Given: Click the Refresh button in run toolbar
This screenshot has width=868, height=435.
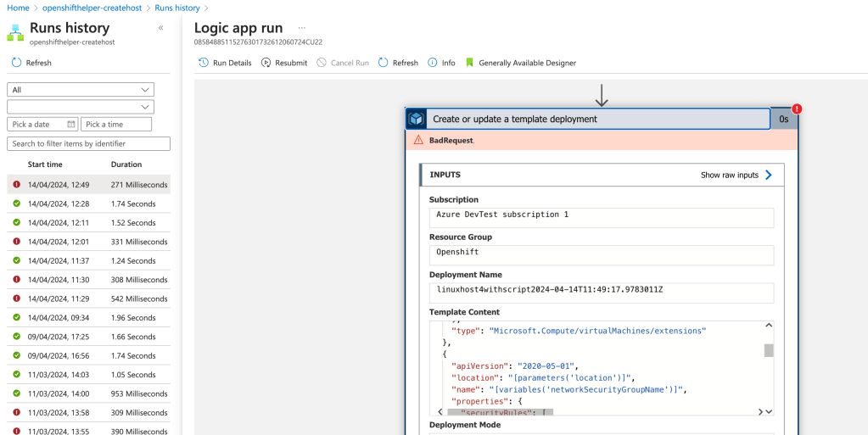Looking at the screenshot, I should [x=398, y=63].
